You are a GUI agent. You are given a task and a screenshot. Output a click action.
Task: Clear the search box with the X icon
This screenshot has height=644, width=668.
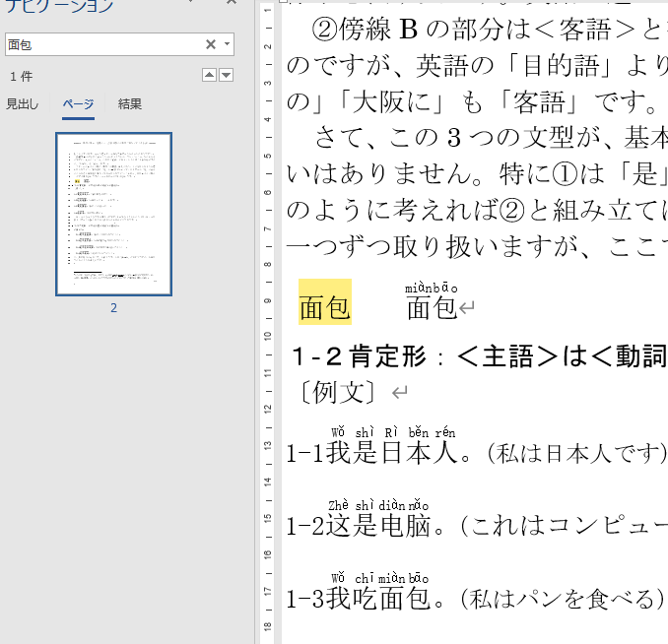(211, 44)
